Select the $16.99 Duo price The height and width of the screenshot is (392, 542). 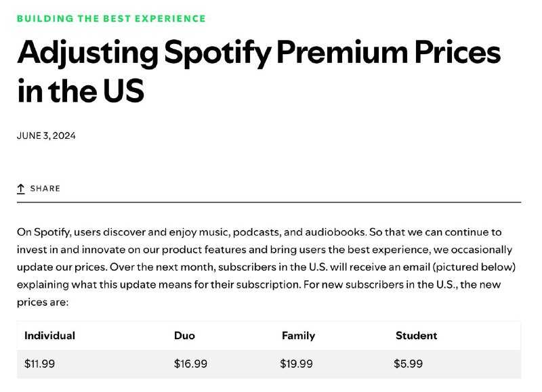click(x=190, y=364)
